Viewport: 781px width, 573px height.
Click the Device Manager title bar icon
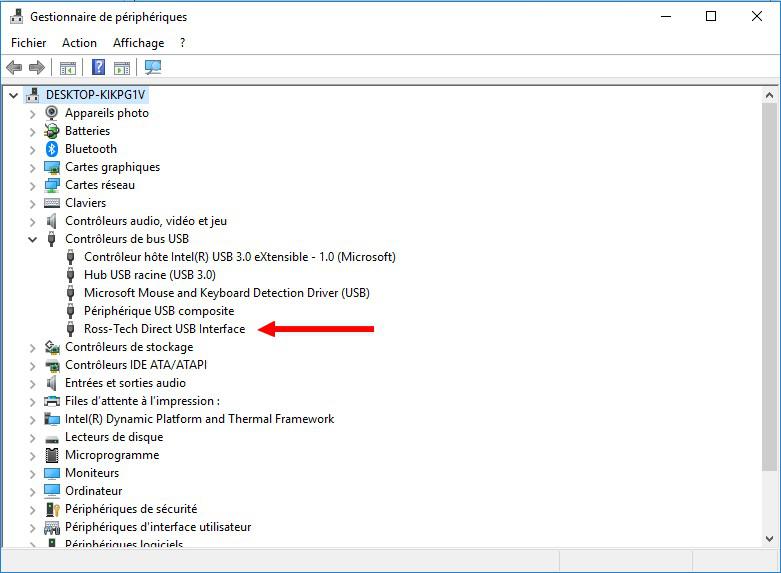[x=16, y=16]
